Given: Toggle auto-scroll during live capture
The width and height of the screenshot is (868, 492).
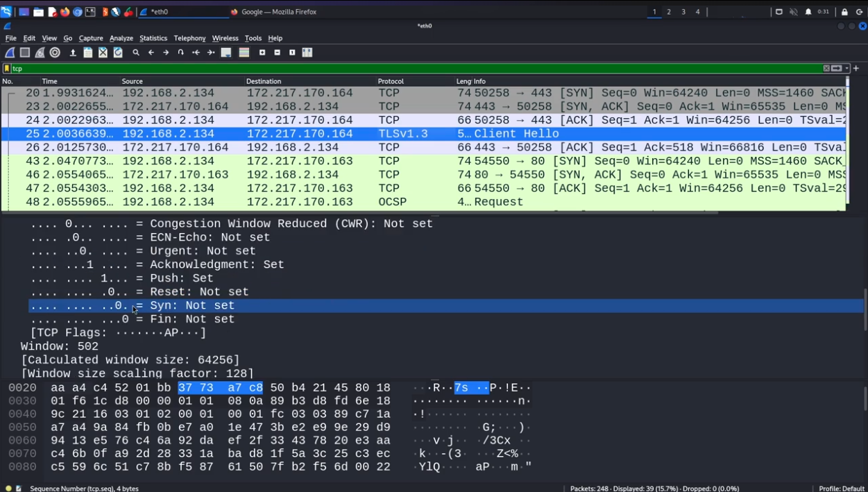Looking at the screenshot, I should pos(226,53).
